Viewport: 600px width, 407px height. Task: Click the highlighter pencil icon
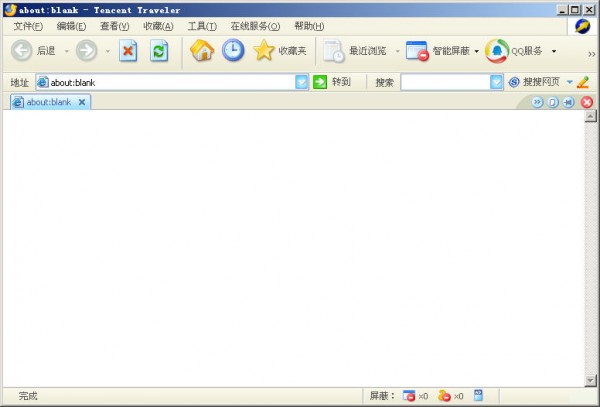coord(583,82)
